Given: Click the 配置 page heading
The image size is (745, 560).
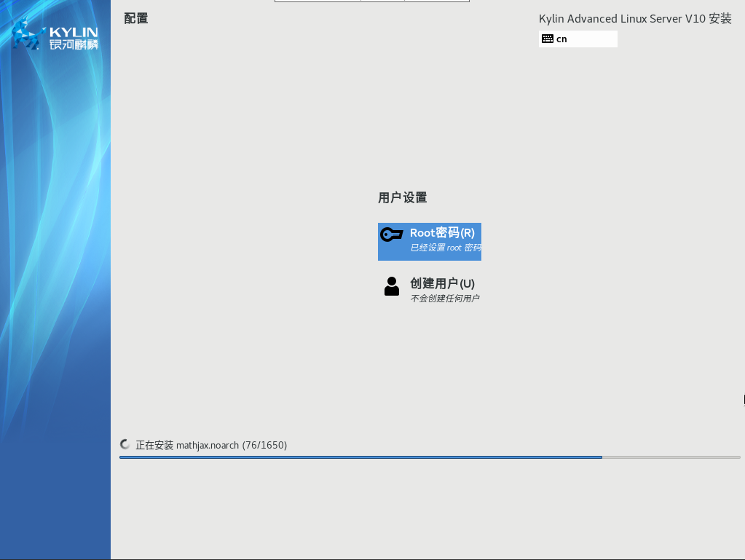Looking at the screenshot, I should coord(136,18).
